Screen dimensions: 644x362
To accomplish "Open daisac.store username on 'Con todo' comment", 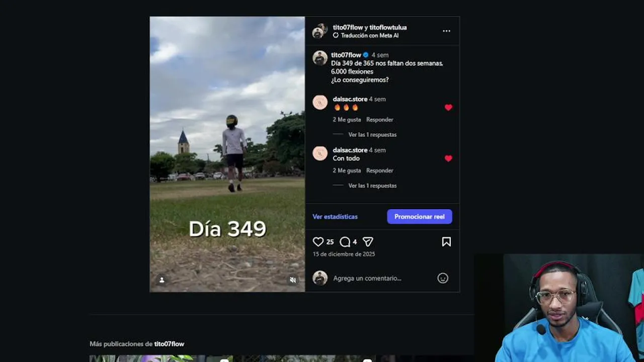I will click(x=350, y=150).
